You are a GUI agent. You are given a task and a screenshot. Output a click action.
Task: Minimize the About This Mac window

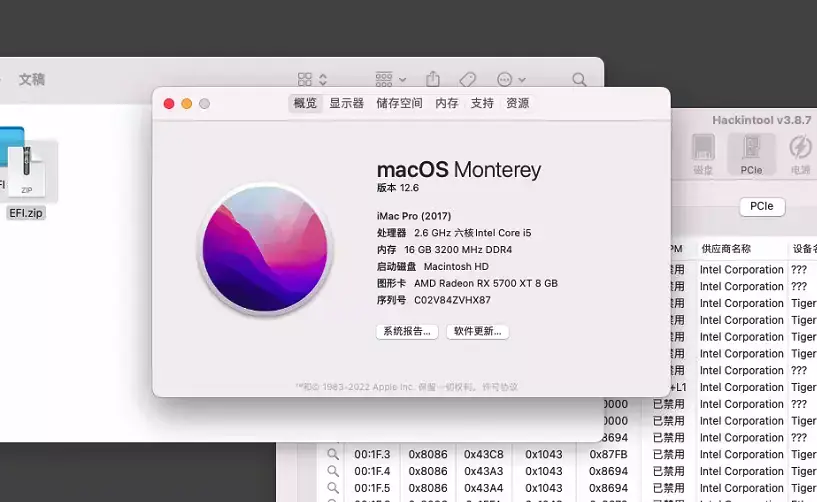187,104
